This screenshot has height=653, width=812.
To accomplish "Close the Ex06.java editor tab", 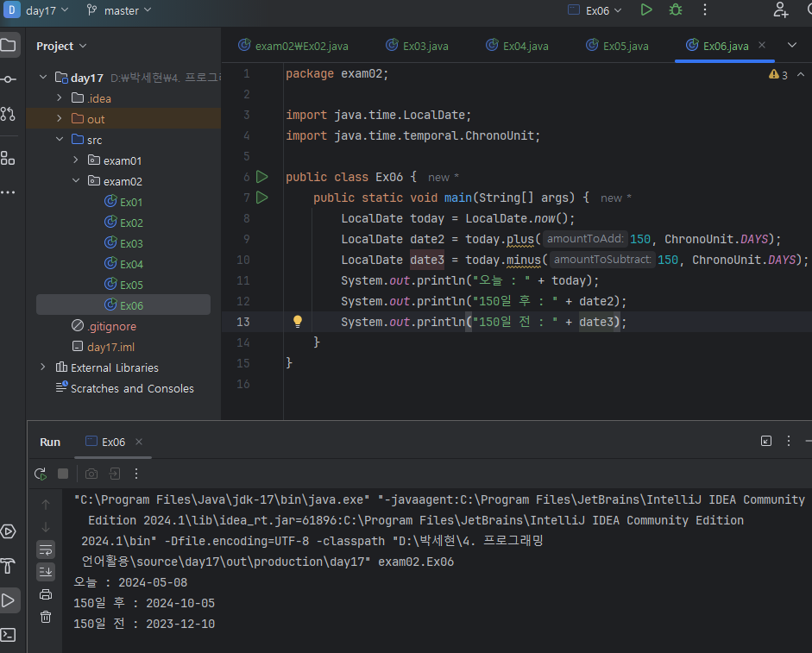I will tap(762, 45).
